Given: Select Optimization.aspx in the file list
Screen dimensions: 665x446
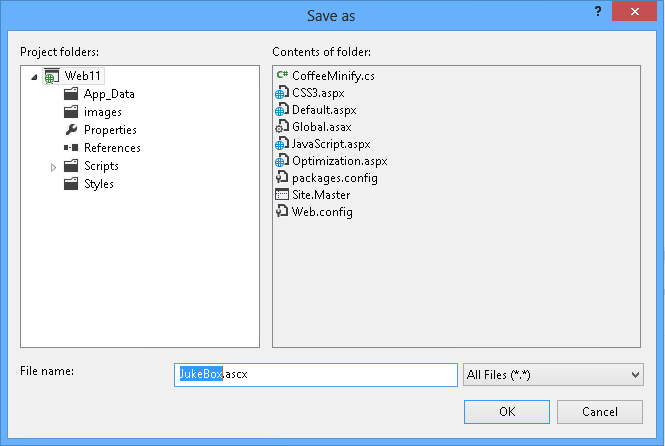Looking at the screenshot, I should (339, 161).
